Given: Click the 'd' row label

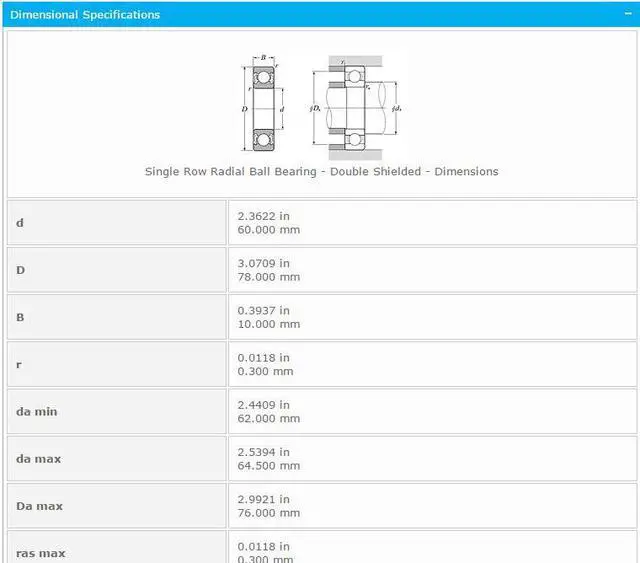Looking at the screenshot, I should coord(20,223).
